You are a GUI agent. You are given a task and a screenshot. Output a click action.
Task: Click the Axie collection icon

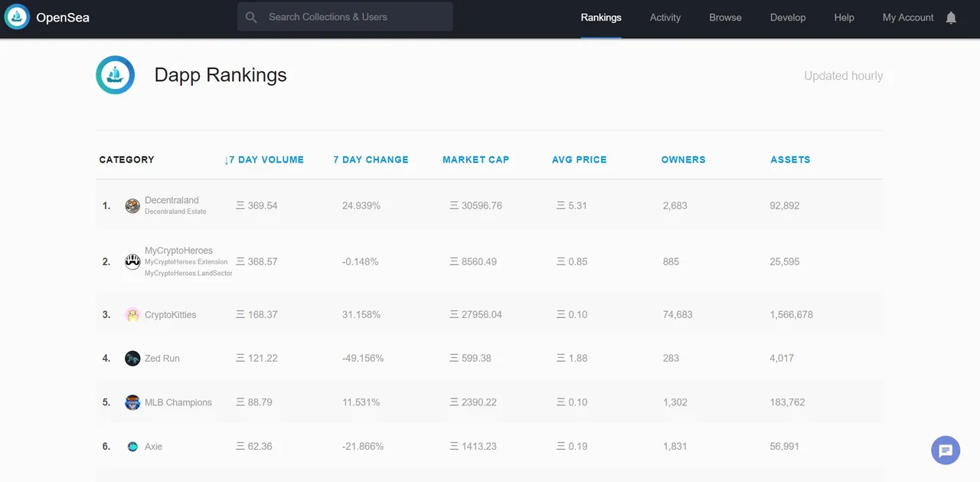[132, 446]
